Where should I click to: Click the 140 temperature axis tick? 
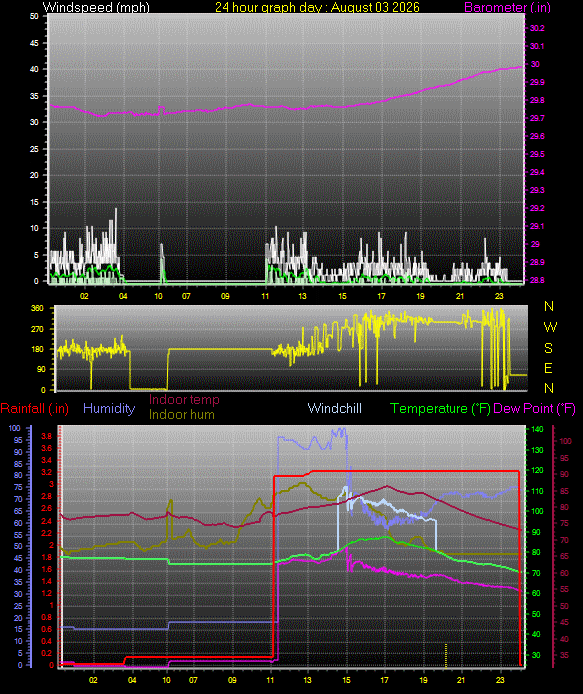(537, 429)
